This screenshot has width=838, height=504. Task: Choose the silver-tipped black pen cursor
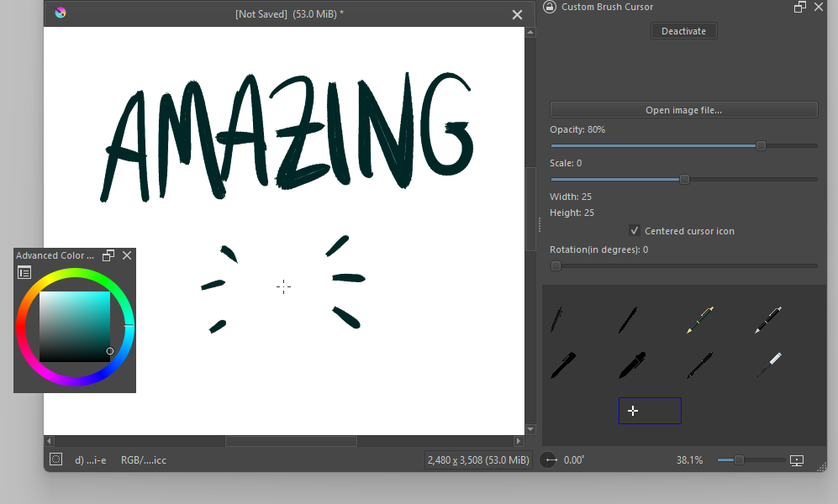point(767,320)
